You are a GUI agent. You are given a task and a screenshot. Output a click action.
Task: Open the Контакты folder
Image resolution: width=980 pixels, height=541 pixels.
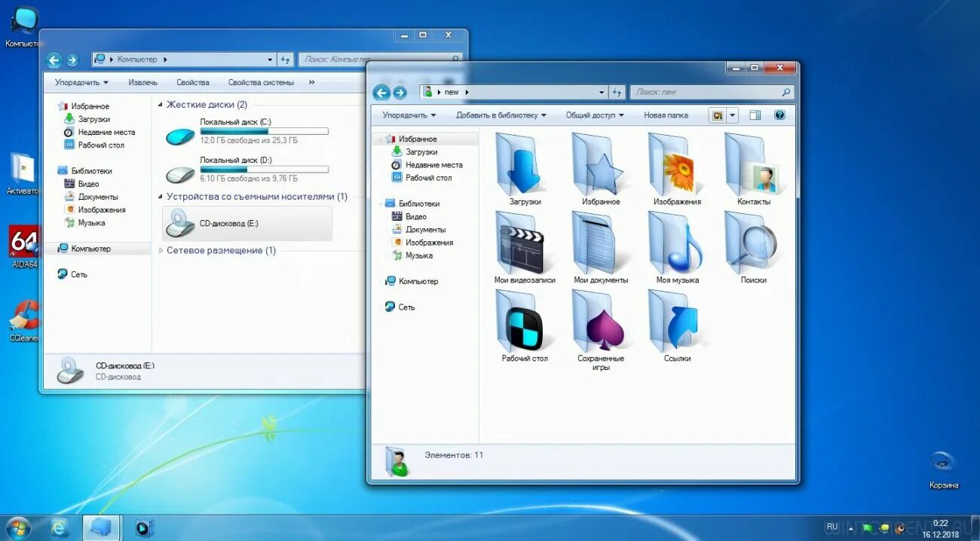click(x=753, y=169)
